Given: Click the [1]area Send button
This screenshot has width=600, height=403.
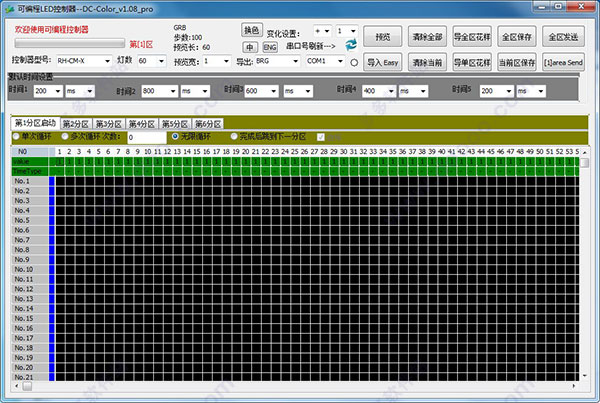Looking at the screenshot, I should point(563,62).
